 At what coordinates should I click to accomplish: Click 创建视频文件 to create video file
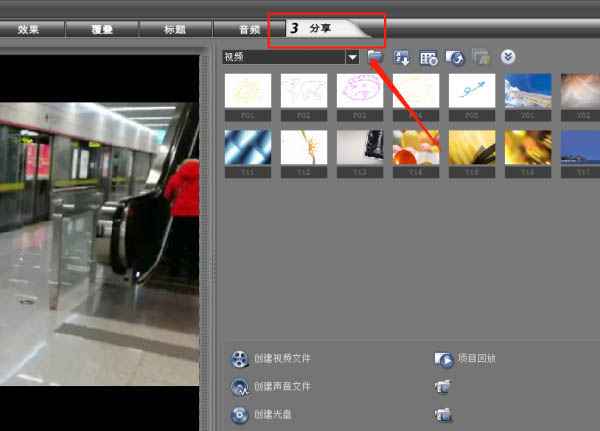[271, 359]
